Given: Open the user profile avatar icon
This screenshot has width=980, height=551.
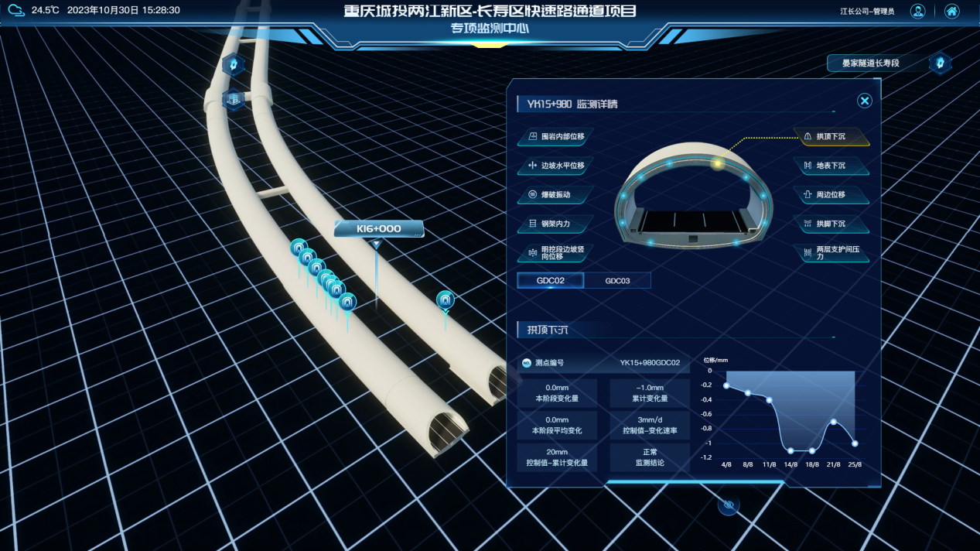Looking at the screenshot, I should 917,12.
